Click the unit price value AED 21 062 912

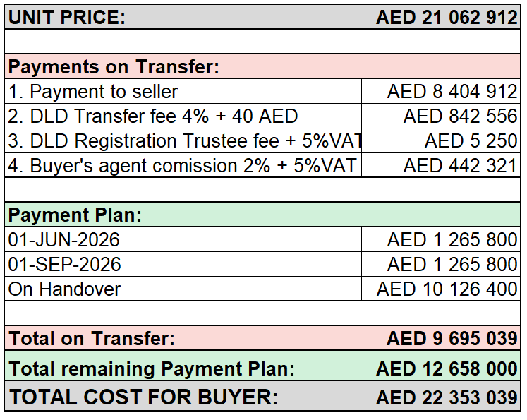click(447, 17)
